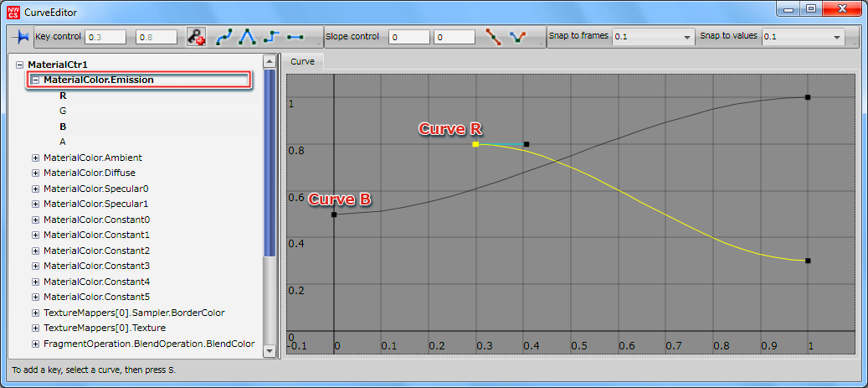Screen dimensions: 868x388
Task: Click the pin icon at toolbar start
Action: point(22,37)
